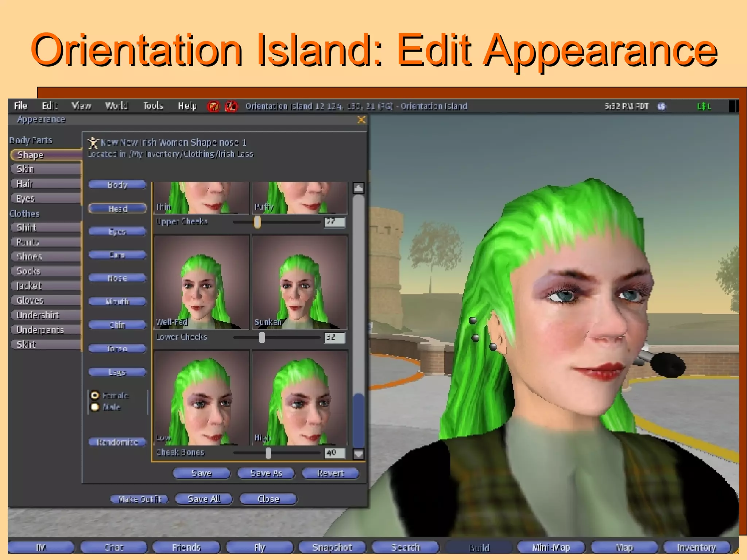Click the scrollbar up arrow in the shape panel
The height and width of the screenshot is (560, 747).
pyautogui.click(x=359, y=188)
